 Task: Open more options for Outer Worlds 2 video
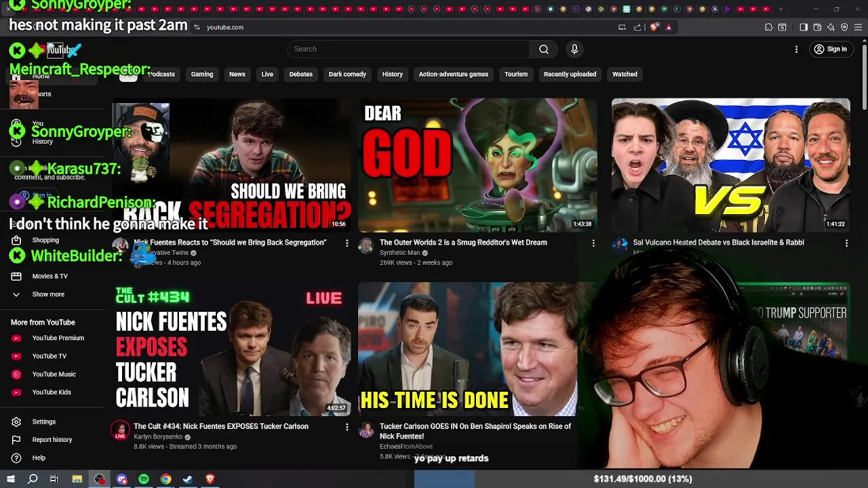pyautogui.click(x=593, y=243)
